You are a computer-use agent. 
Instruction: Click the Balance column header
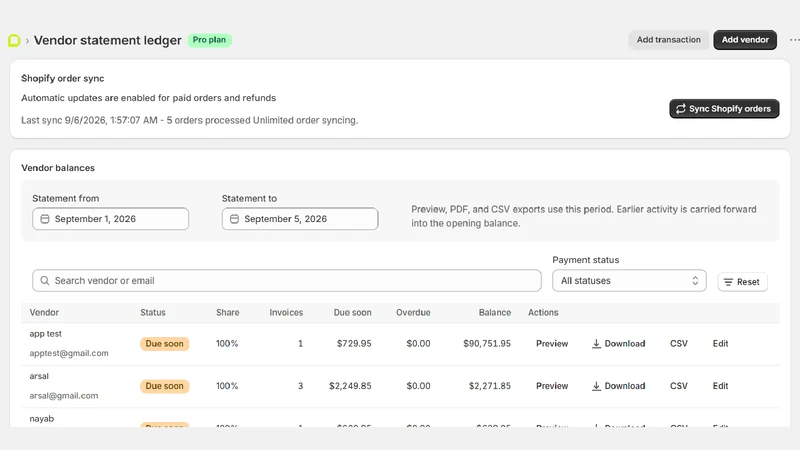pyautogui.click(x=495, y=312)
